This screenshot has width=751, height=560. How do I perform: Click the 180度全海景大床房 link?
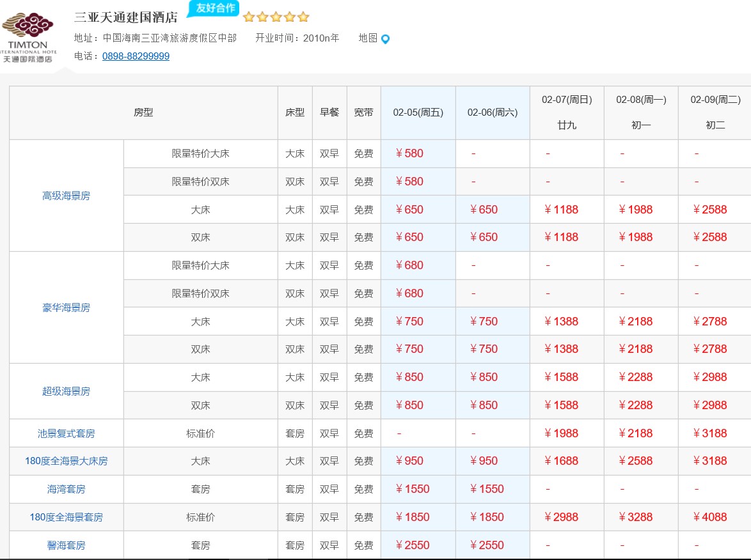(66, 461)
